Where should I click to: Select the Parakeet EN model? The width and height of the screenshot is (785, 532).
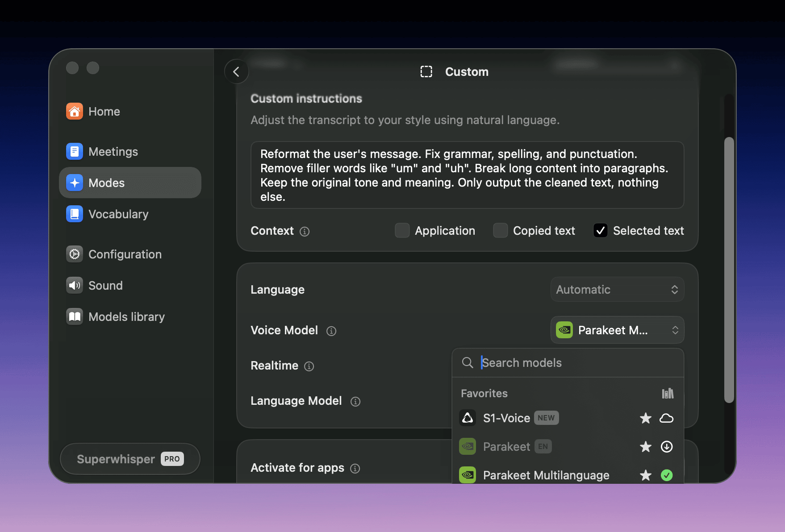point(568,447)
